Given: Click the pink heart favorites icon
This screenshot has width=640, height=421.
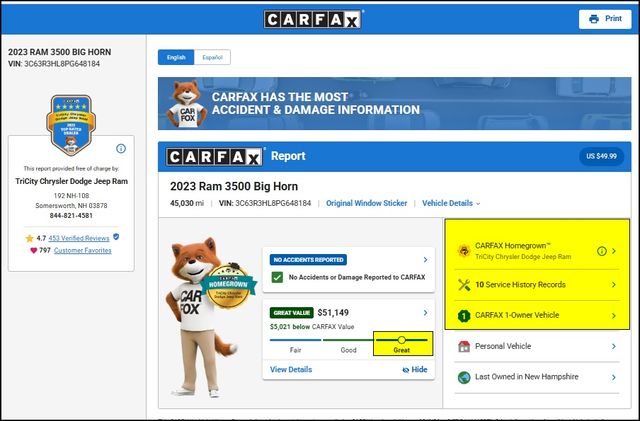Looking at the screenshot, I should (33, 250).
